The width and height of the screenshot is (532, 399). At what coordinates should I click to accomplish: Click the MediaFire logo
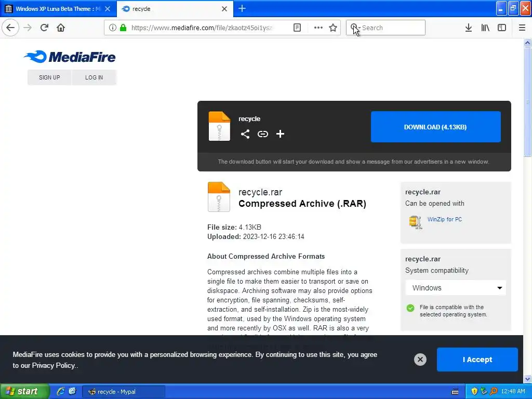pyautogui.click(x=70, y=57)
